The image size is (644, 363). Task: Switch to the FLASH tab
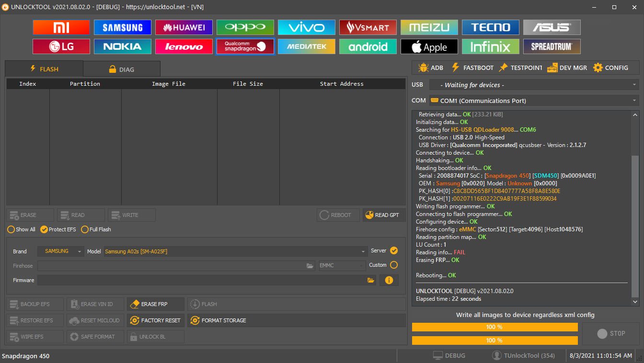coord(44,69)
